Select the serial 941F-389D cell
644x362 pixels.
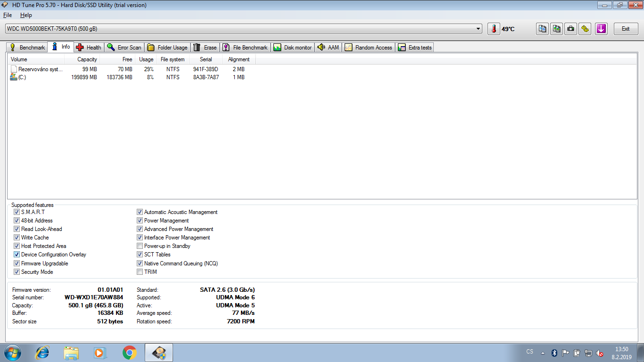click(x=206, y=69)
